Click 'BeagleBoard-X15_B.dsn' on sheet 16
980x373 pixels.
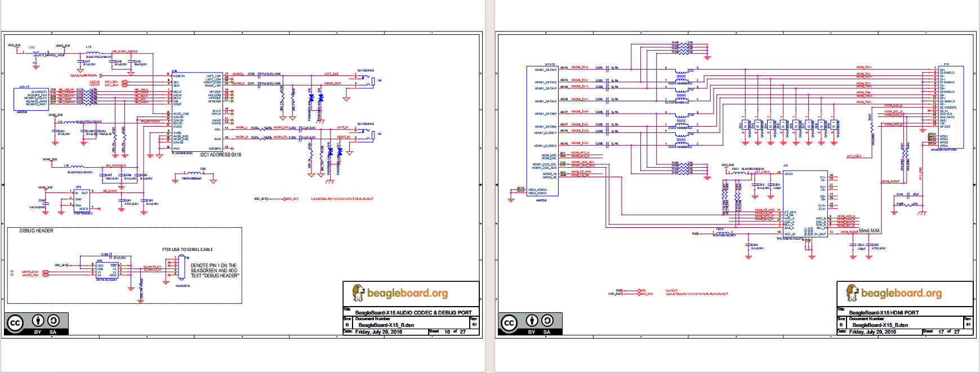pyautogui.click(x=386, y=325)
